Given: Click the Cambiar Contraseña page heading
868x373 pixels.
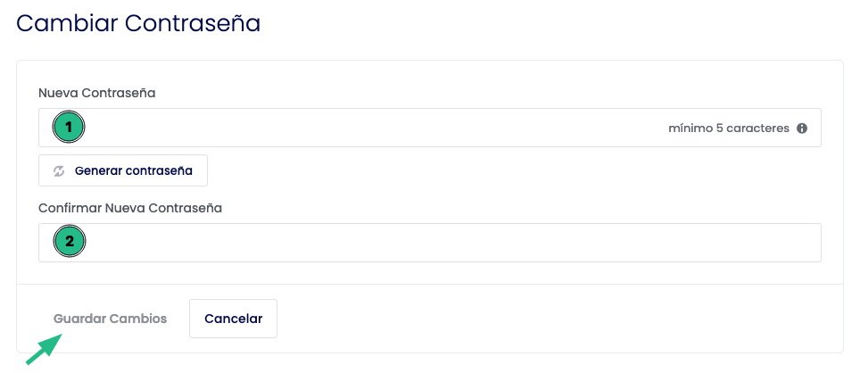Looking at the screenshot, I should point(138,24).
